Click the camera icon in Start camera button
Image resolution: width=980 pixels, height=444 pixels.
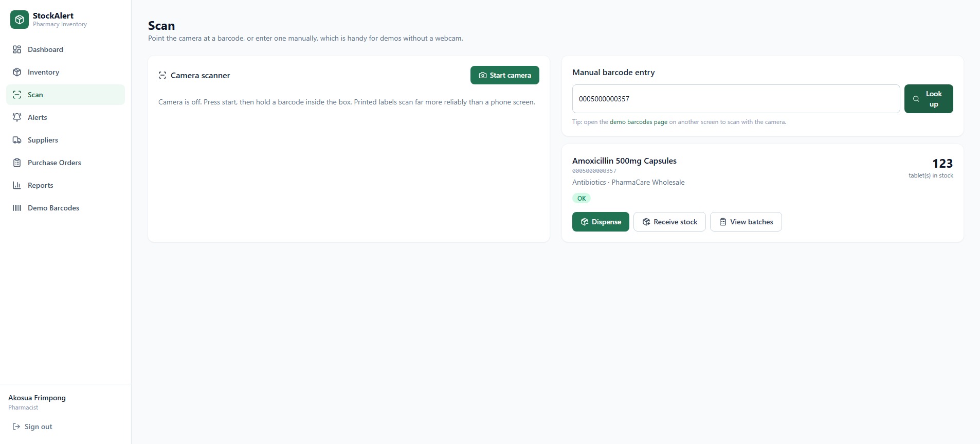[x=483, y=75]
